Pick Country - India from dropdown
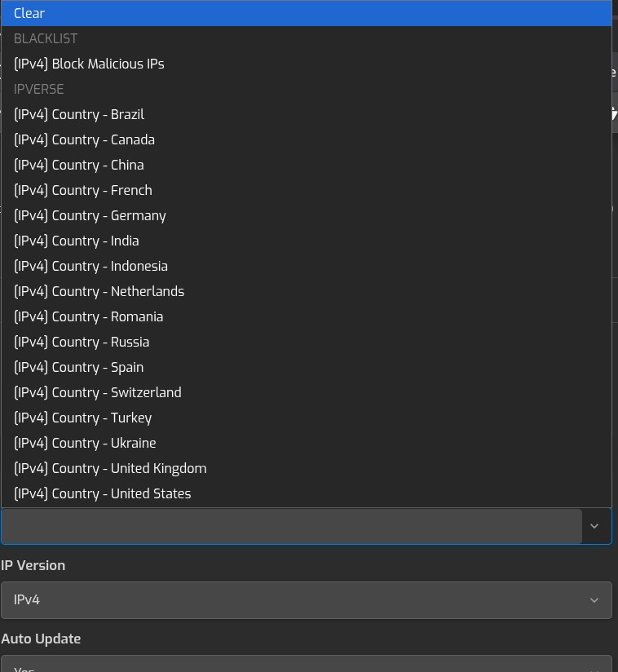The height and width of the screenshot is (672, 618). 77,241
